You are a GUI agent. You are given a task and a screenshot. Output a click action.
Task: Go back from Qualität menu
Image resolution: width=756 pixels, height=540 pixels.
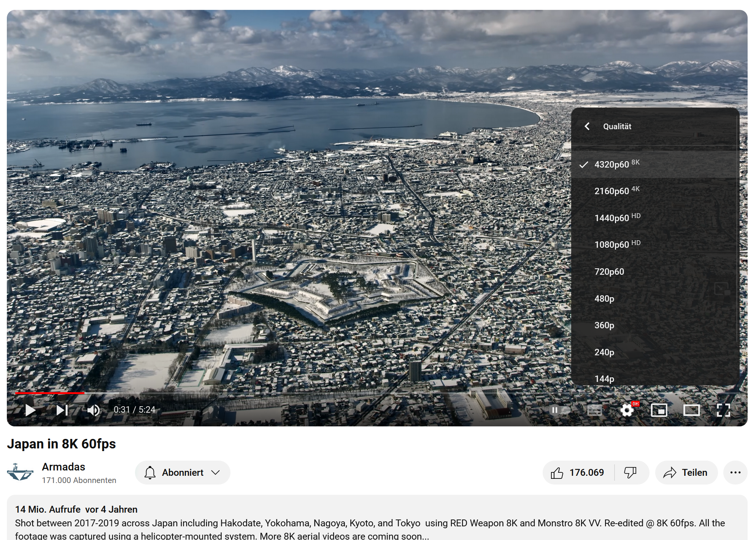pos(587,126)
